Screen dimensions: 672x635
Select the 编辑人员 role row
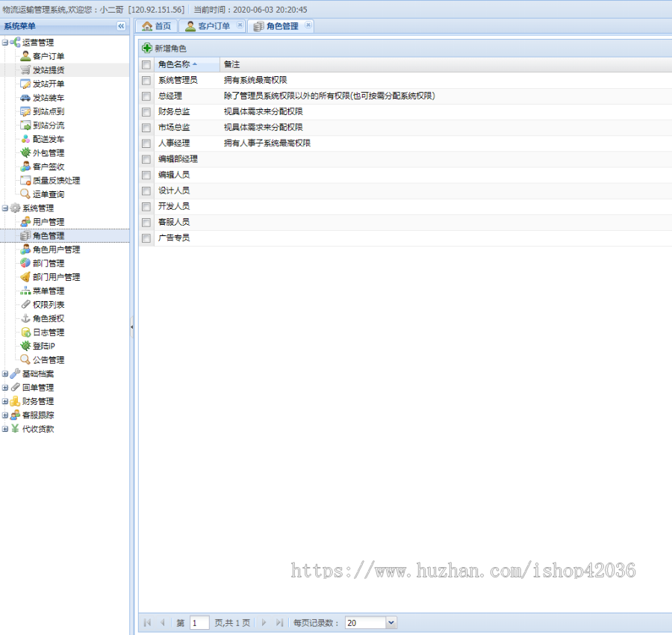point(405,175)
